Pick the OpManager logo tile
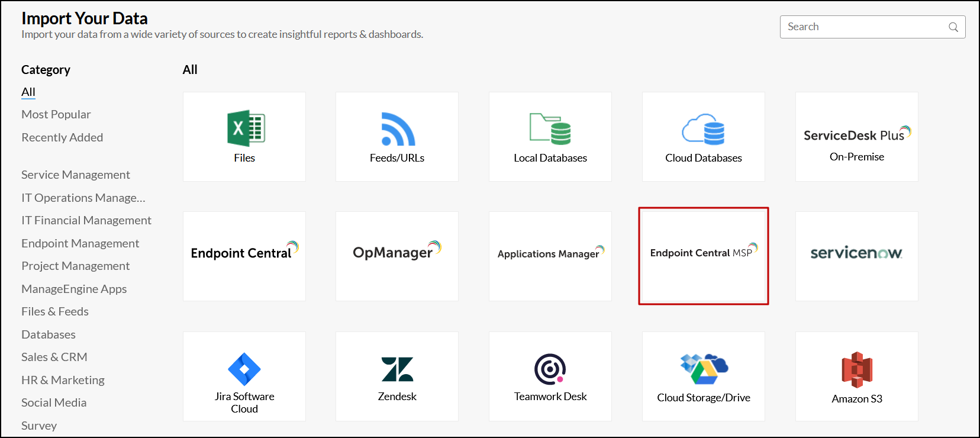This screenshot has width=980, height=438. click(x=397, y=256)
